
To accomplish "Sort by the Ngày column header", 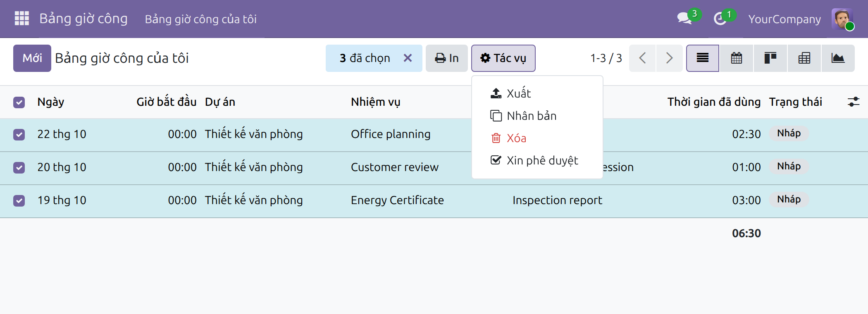I will (x=51, y=102).
